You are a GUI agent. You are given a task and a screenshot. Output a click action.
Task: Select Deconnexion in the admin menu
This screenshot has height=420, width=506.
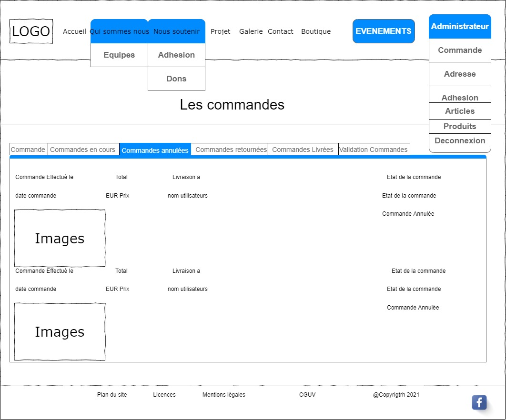(x=460, y=141)
